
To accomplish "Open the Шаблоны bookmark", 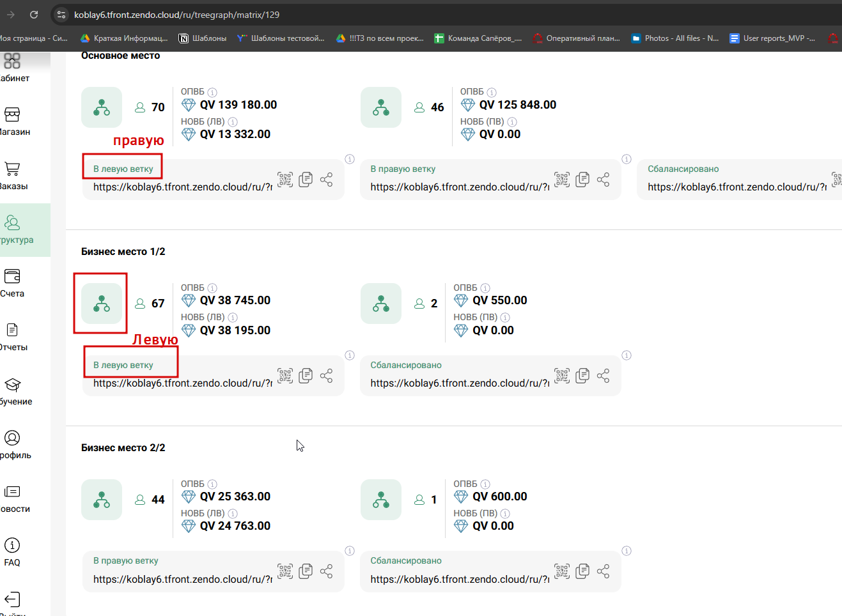I will coord(203,38).
